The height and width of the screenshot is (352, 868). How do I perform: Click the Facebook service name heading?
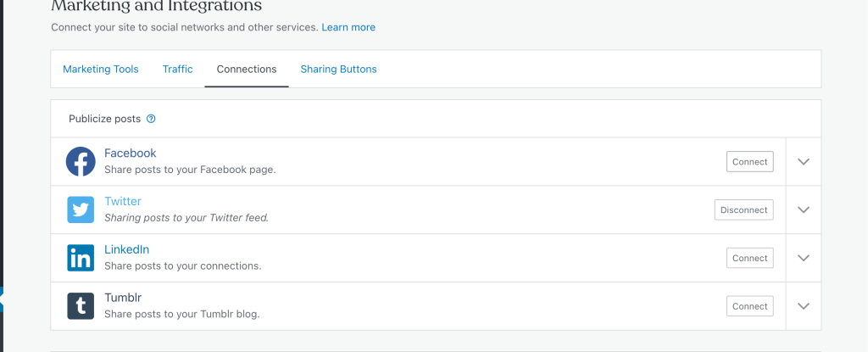130,153
